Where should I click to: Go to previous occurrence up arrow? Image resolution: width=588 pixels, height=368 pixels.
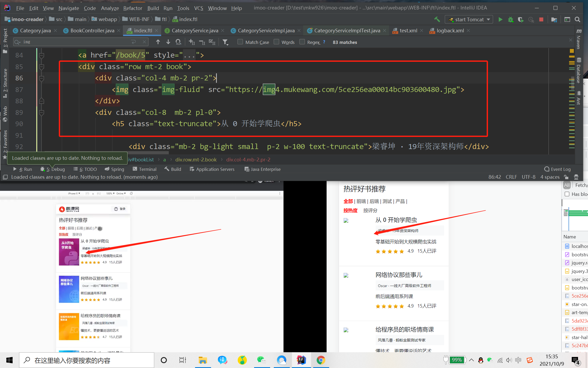158,42
